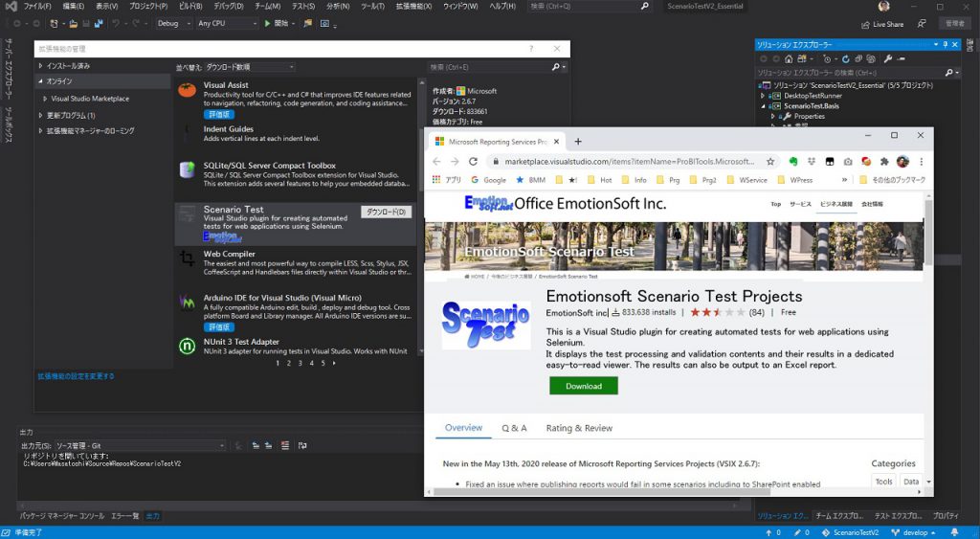Viewport: 980px width, 539px height.
Task: Open the Chrome three-dot menu
Action: point(922,162)
